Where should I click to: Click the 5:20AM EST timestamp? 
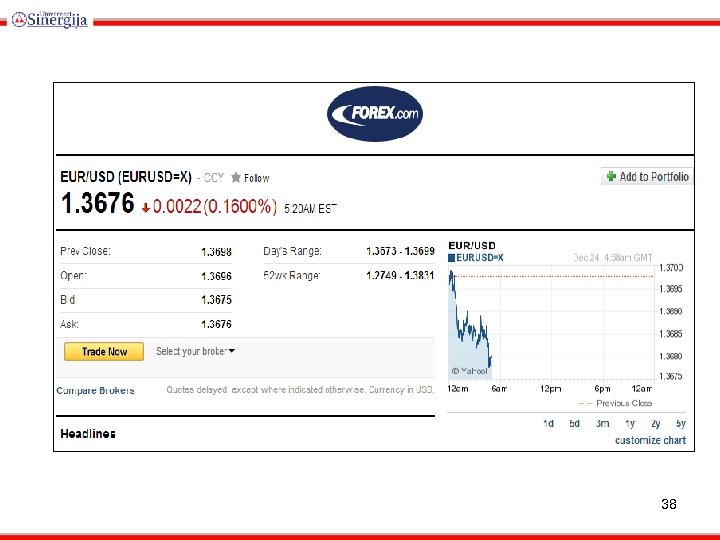[310, 209]
